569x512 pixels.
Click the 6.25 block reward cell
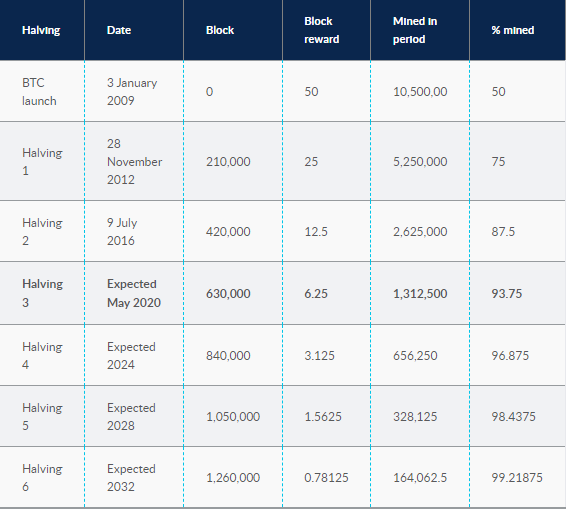coord(316,294)
